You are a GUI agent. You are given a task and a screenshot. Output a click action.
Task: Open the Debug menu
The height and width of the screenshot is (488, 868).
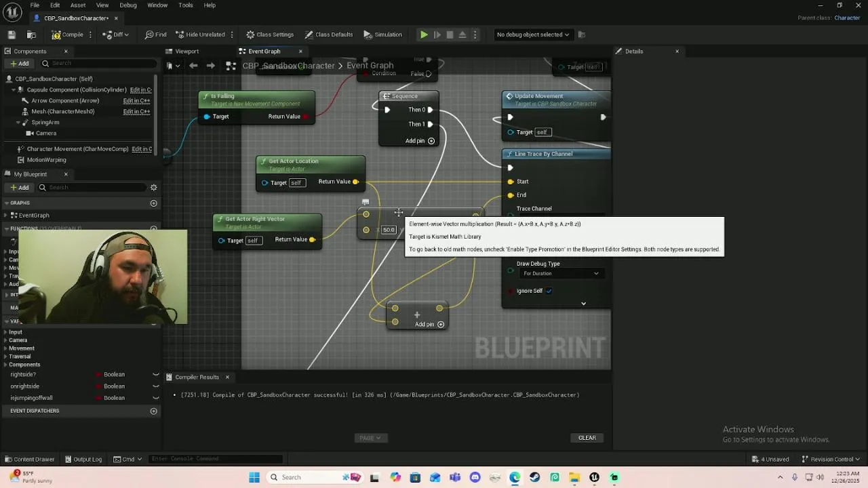tap(128, 5)
